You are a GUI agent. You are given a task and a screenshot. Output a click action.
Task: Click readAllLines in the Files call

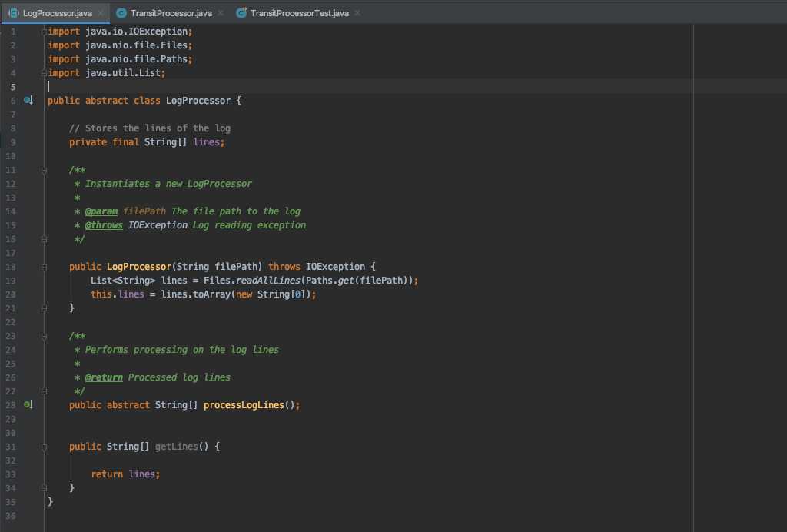click(x=268, y=280)
